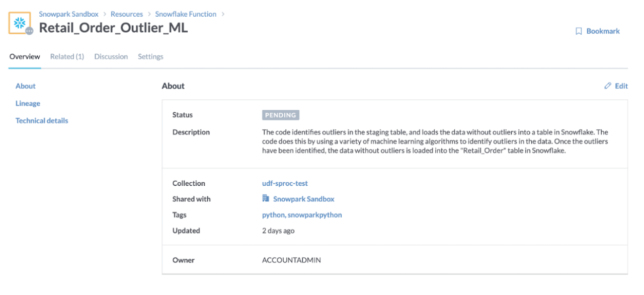Click the ACCOUNTADMIN owner value
This screenshot has width=644, height=295.
coord(291,260)
